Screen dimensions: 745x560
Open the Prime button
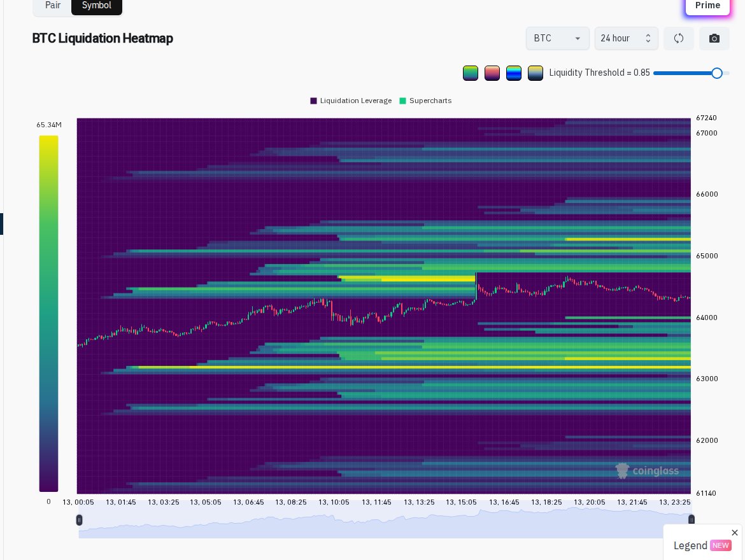coord(707,6)
